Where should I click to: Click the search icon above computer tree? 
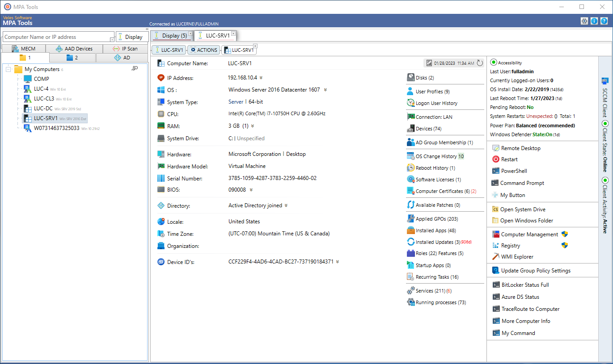[x=135, y=68]
